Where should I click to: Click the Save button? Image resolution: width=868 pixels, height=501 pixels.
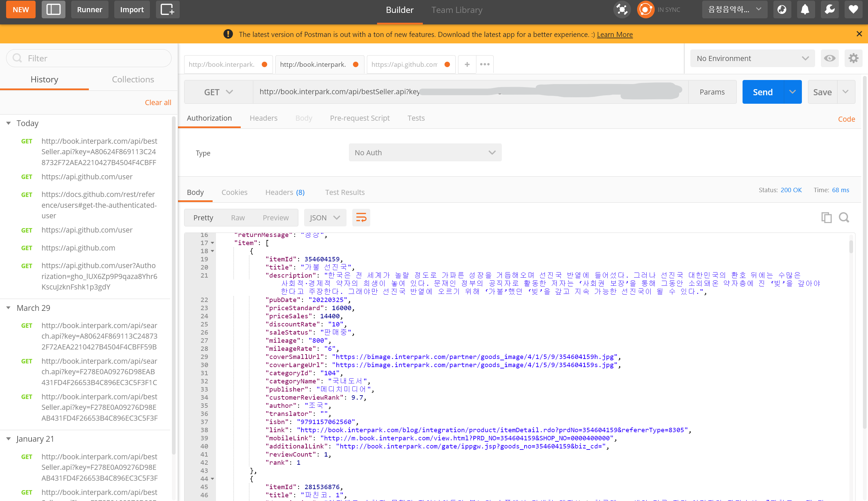point(822,92)
